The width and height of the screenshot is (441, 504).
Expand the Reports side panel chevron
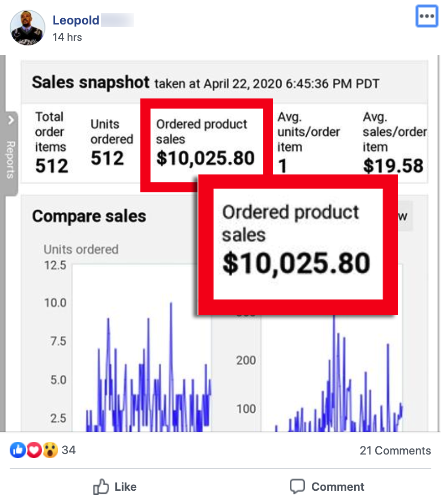[x=11, y=121]
